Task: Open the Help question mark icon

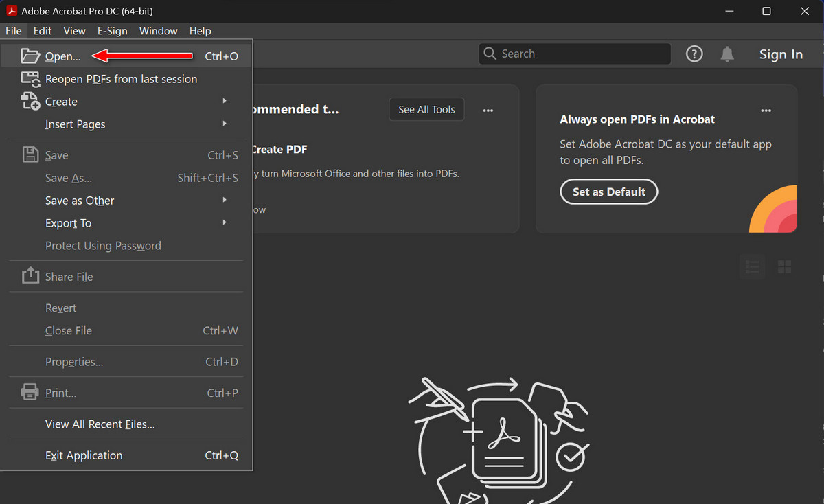Action: 694,53
